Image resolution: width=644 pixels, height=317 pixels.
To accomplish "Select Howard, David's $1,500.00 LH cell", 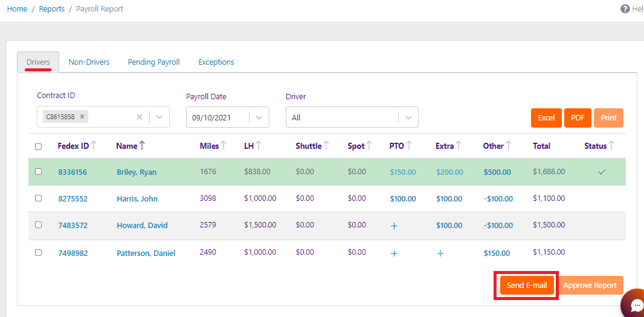I will [x=260, y=225].
